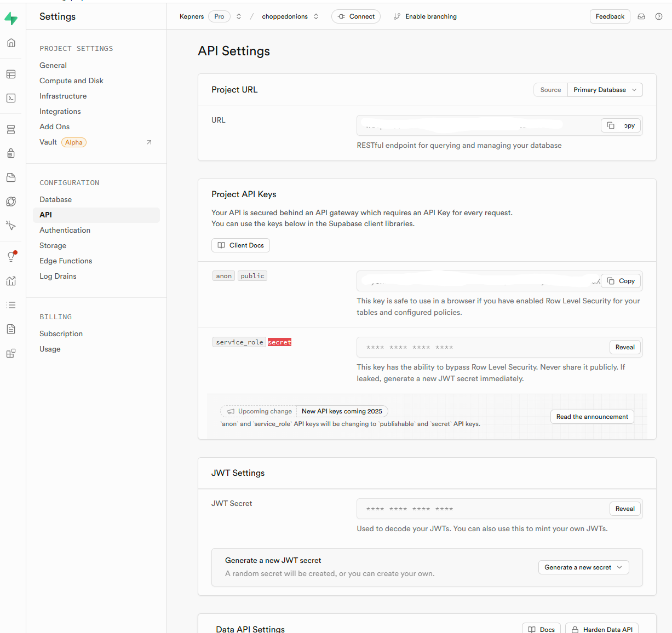Open Usage billing page

point(50,349)
